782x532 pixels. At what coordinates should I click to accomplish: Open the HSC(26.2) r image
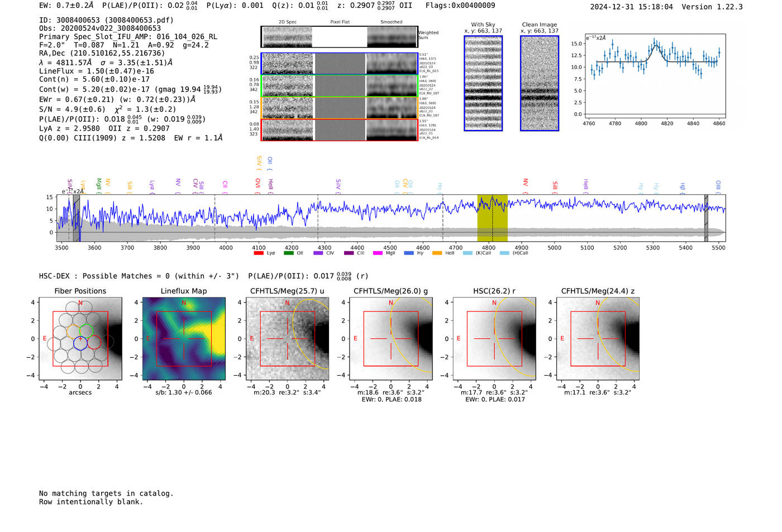point(494,339)
